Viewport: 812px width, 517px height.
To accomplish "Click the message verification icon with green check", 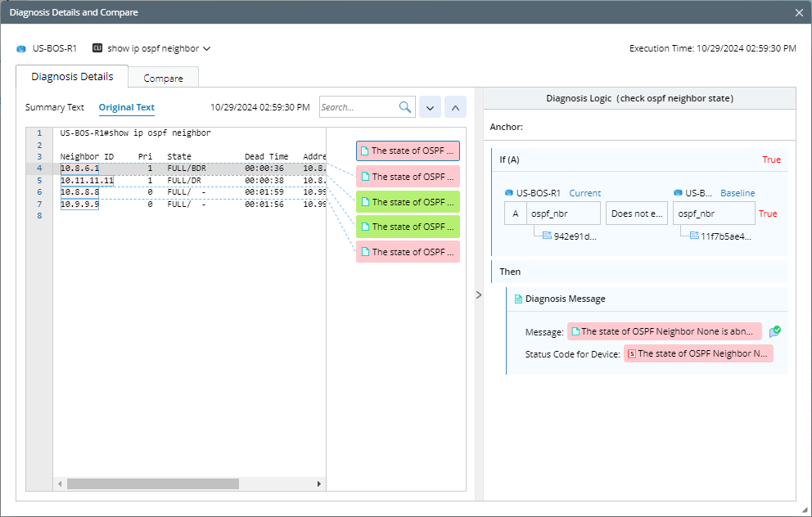I will [x=774, y=331].
